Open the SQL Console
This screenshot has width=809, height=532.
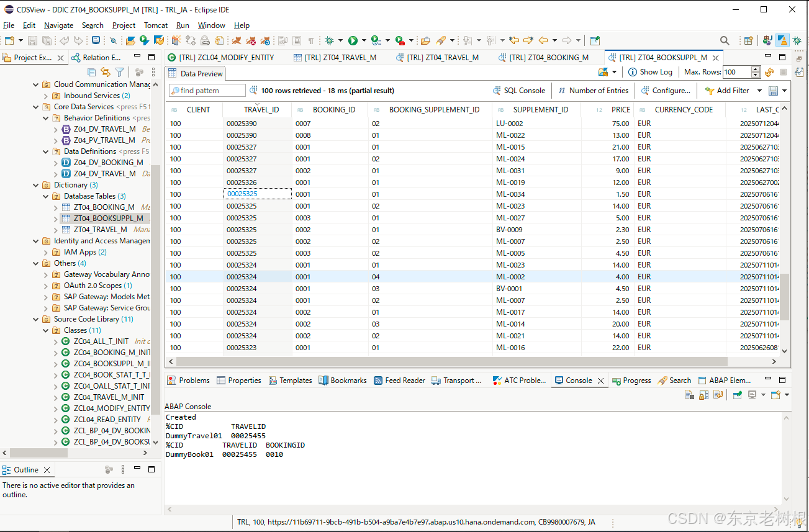tap(519, 90)
